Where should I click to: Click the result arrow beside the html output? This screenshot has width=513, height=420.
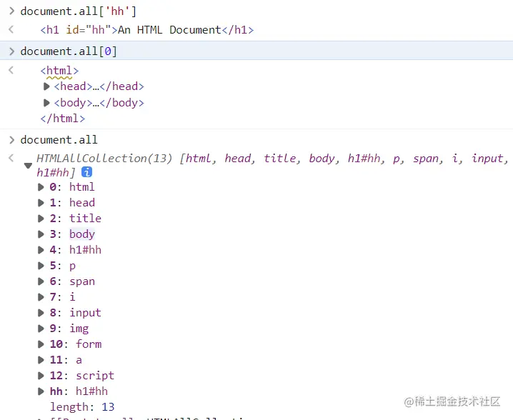11,70
